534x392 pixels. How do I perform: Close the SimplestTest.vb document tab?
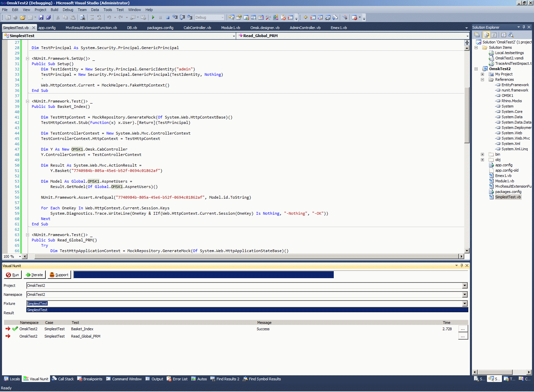point(33,28)
